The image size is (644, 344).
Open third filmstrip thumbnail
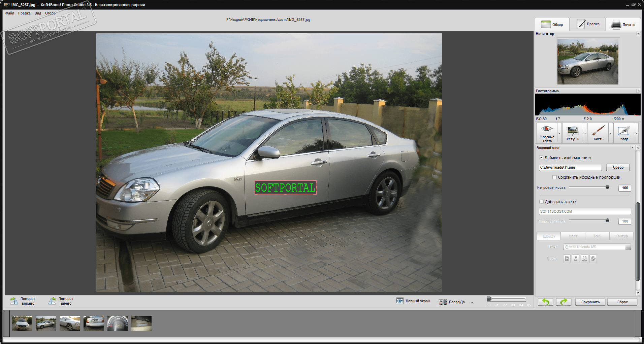70,323
